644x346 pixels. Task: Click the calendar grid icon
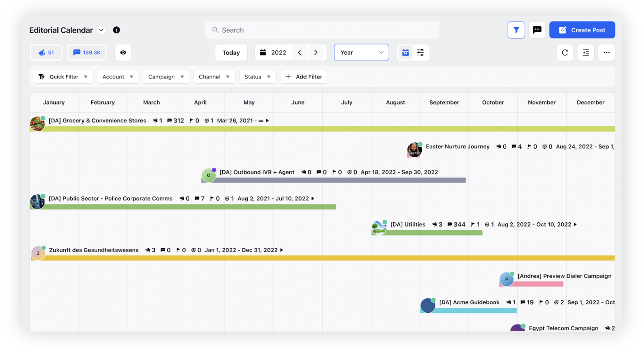406,52
